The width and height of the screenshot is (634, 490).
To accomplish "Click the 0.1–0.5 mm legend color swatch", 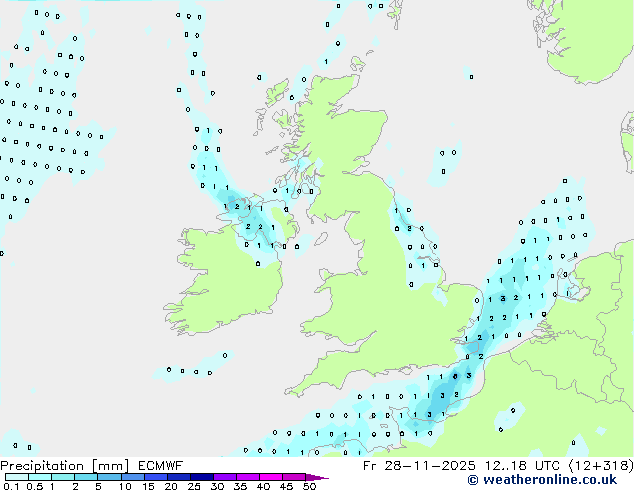I will (x=17, y=477).
